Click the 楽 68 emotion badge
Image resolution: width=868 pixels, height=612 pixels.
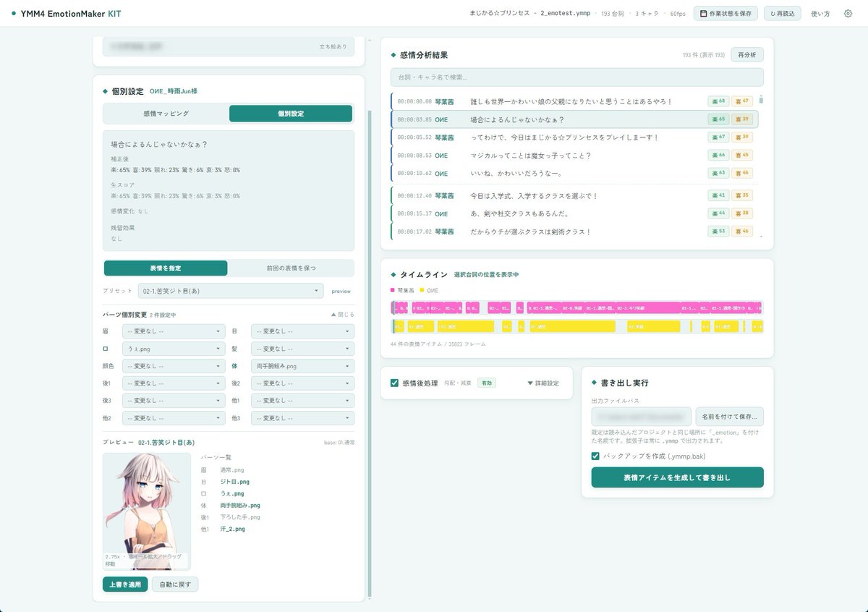point(718,101)
